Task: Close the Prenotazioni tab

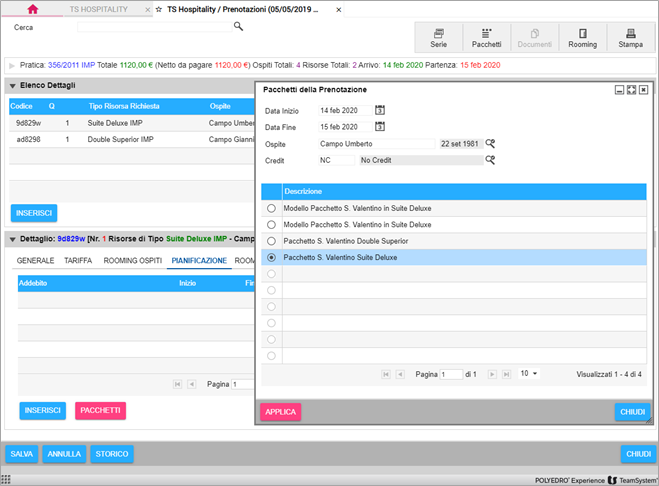Action: [338, 10]
